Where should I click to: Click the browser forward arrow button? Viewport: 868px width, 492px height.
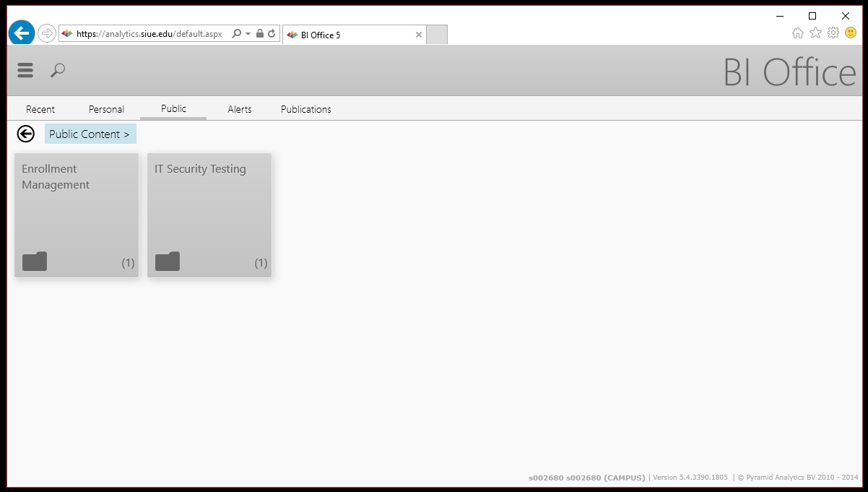pyautogui.click(x=47, y=33)
